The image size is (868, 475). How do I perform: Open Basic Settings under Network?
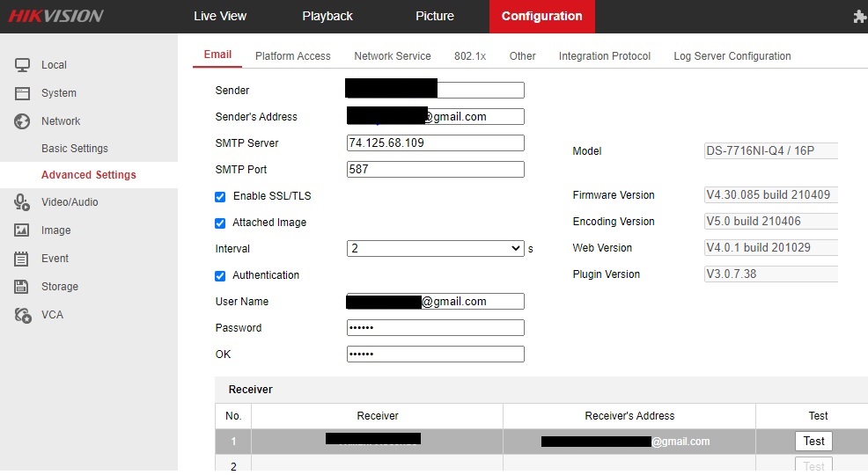click(x=75, y=149)
